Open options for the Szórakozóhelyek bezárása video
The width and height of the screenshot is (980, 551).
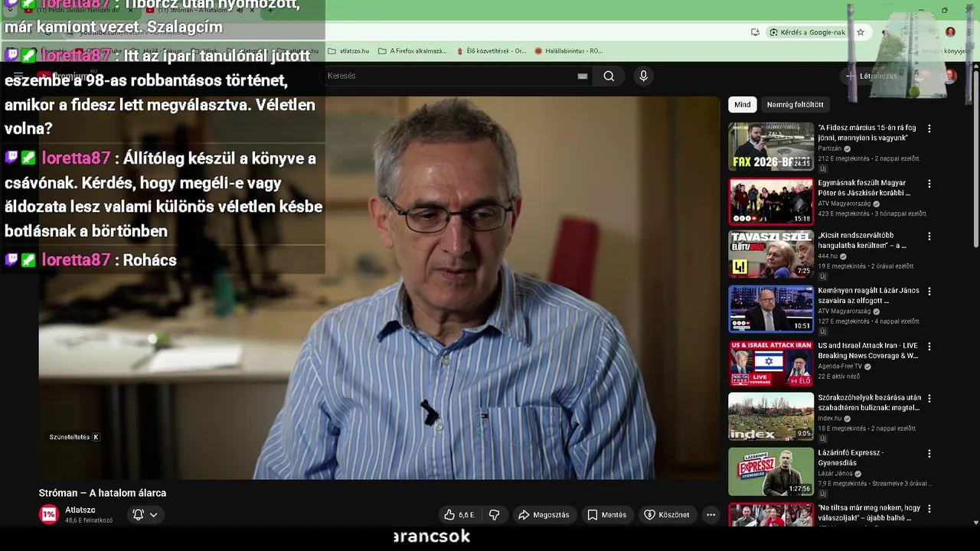[929, 399]
